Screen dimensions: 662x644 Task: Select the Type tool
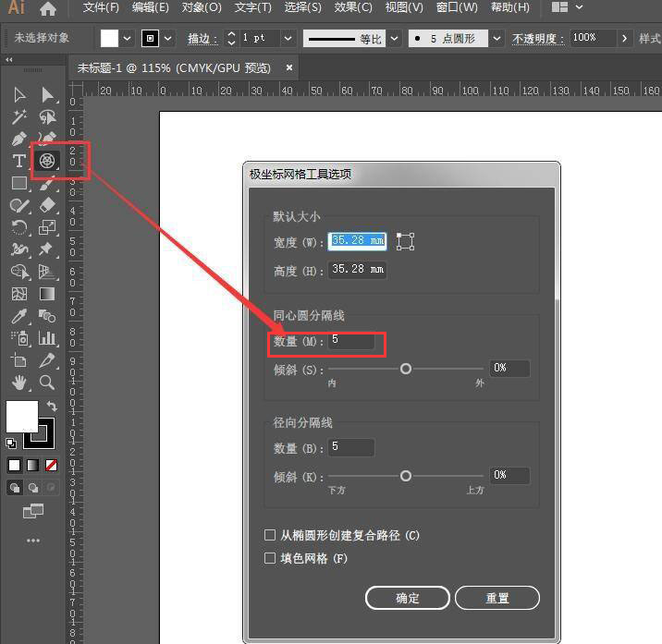pos(18,161)
